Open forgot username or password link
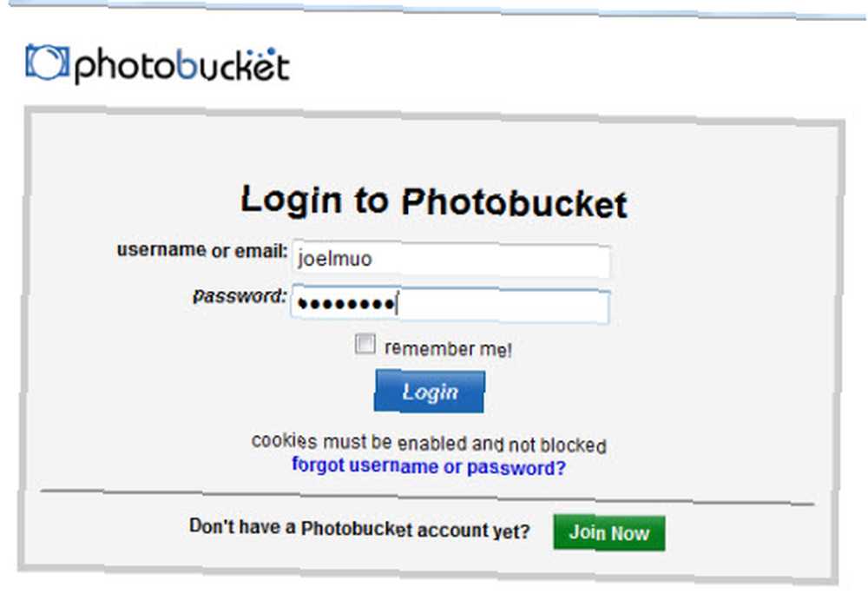Viewport: 868px width, 607px height. [x=429, y=466]
